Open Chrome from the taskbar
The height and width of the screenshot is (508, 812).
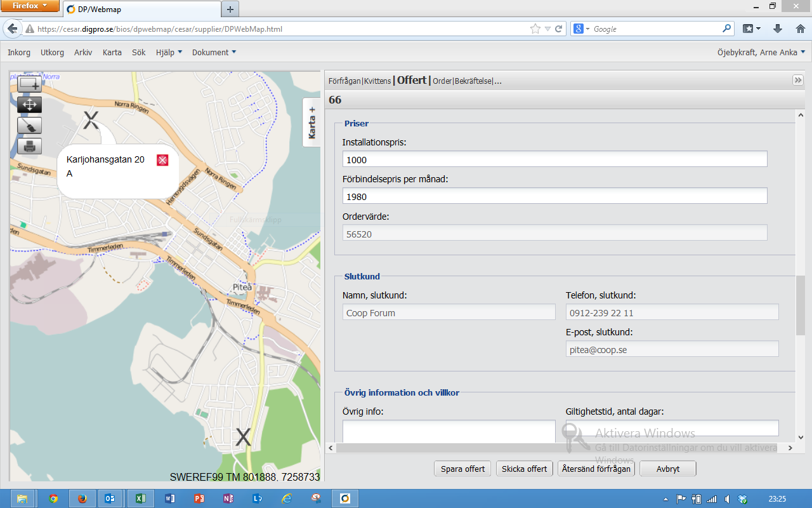point(53,498)
